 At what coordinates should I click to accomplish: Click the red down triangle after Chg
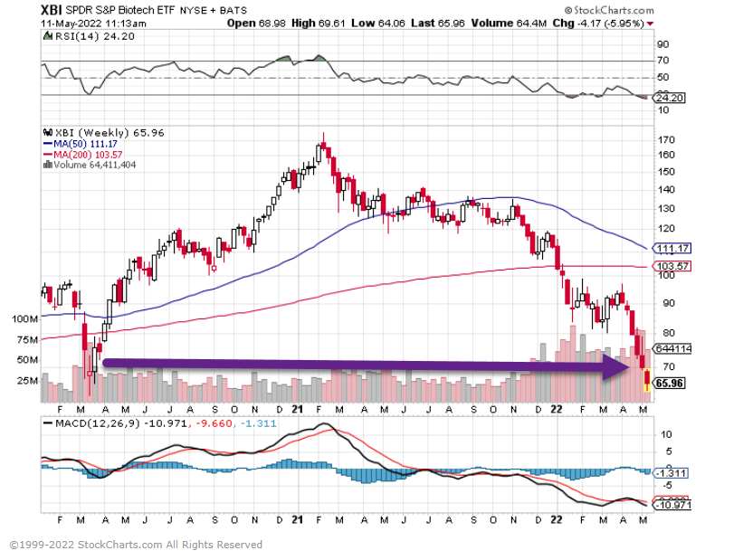[650, 24]
